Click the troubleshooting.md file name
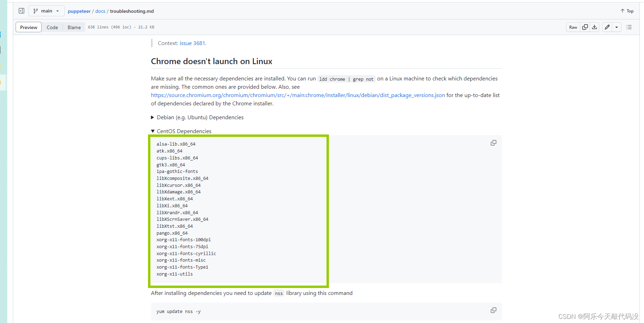644x323 pixels. click(x=132, y=11)
